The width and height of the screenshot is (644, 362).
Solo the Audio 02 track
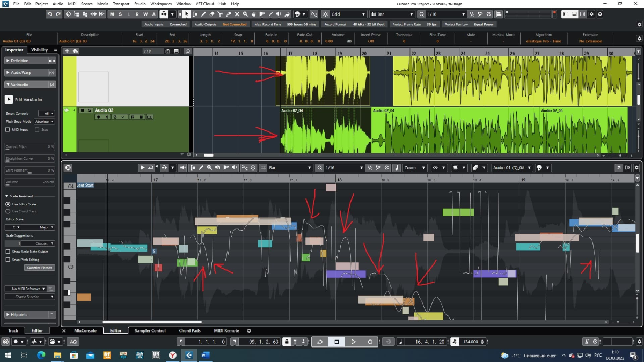point(89,110)
